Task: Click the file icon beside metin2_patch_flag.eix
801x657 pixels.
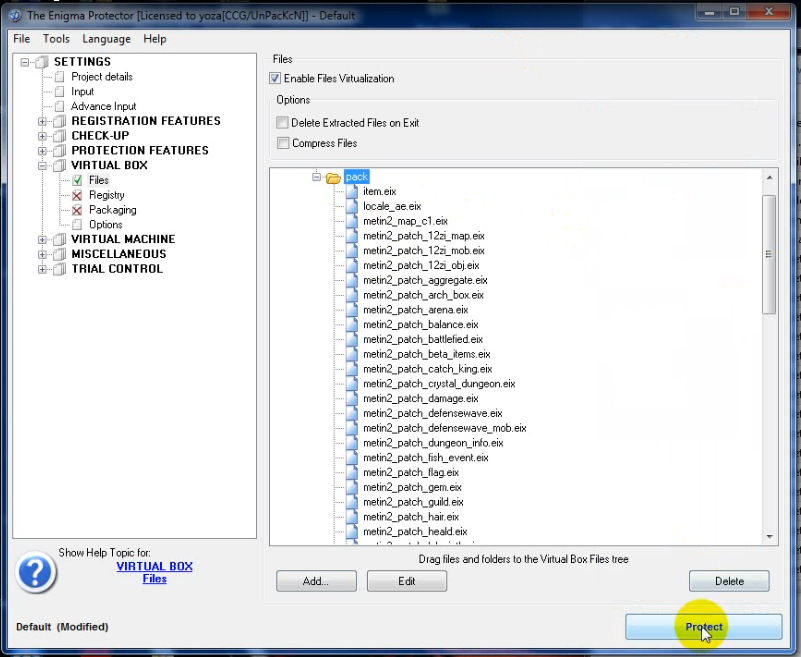Action: [351, 473]
